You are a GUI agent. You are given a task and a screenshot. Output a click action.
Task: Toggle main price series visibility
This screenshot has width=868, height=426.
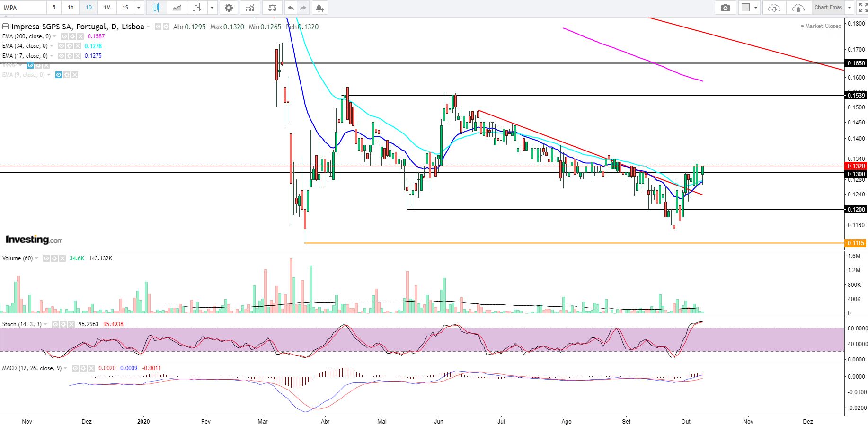tap(158, 27)
